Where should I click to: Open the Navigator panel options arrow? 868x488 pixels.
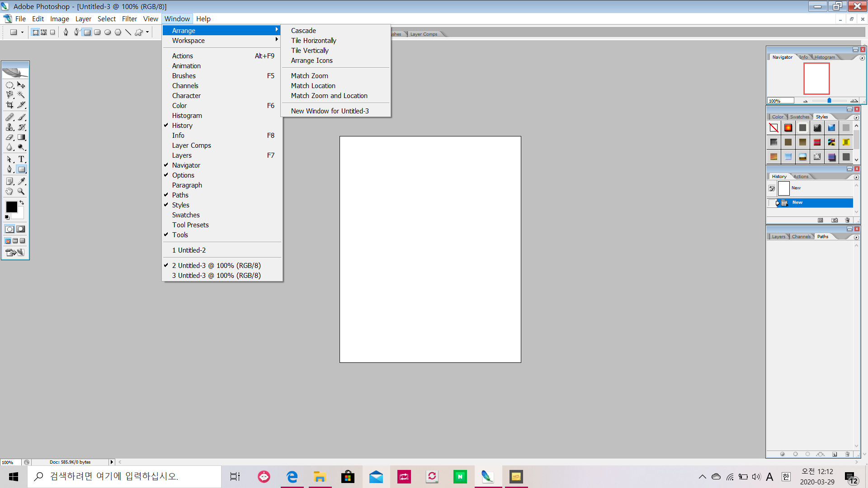coord(862,58)
